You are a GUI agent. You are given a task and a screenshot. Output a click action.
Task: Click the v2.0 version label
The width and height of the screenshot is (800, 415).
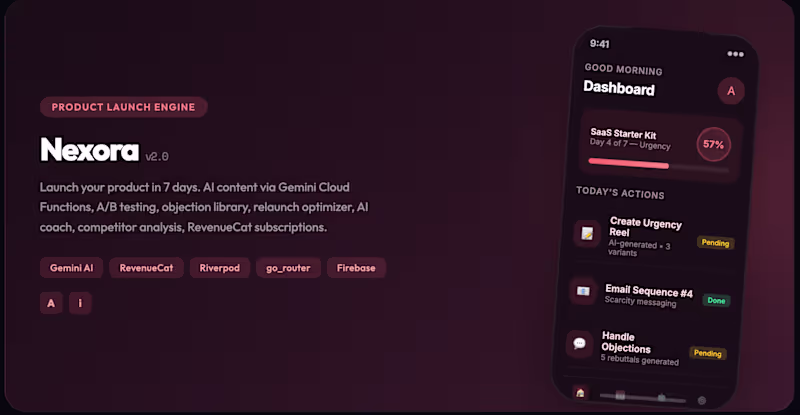tap(157, 156)
